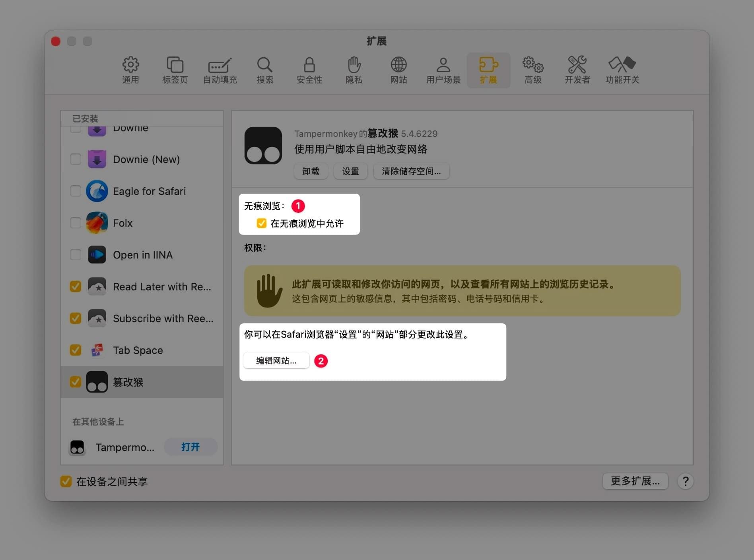The image size is (754, 560).
Task: Open the 隐私 privacy icon
Action: click(354, 70)
